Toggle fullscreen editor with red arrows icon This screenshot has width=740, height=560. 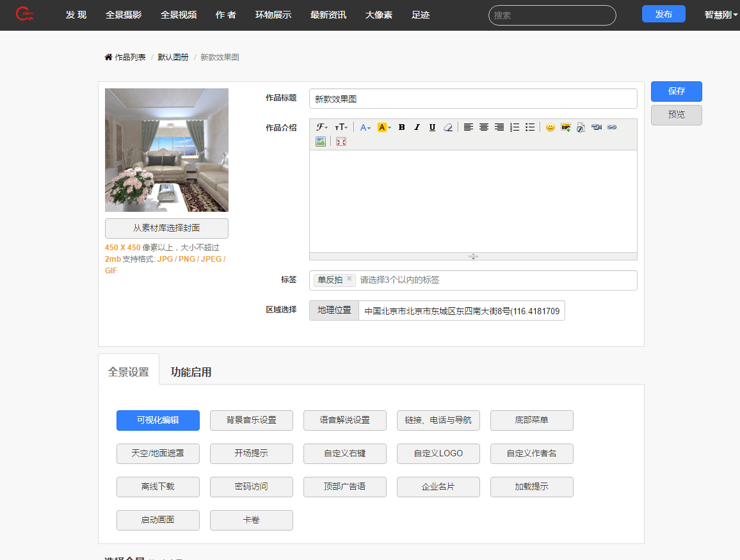(341, 141)
